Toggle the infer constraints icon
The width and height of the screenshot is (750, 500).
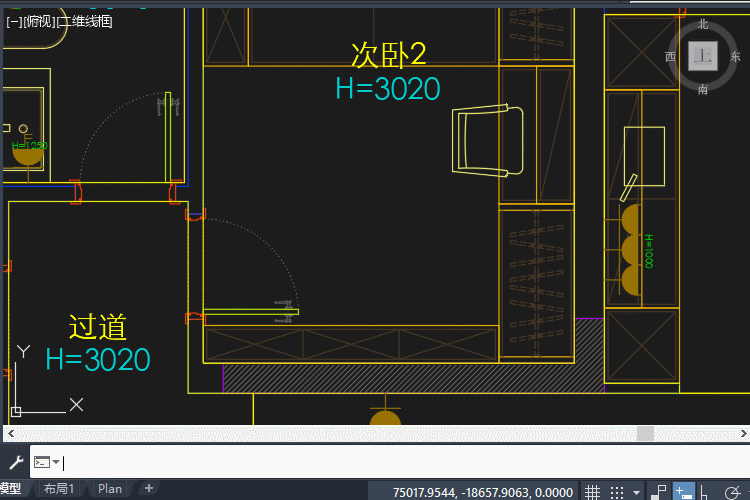coord(661,491)
